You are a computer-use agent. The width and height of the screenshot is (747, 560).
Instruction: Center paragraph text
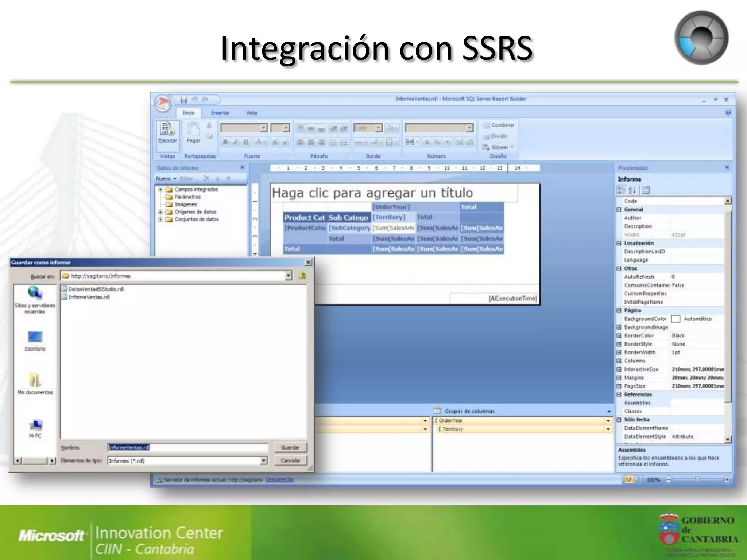(311, 142)
